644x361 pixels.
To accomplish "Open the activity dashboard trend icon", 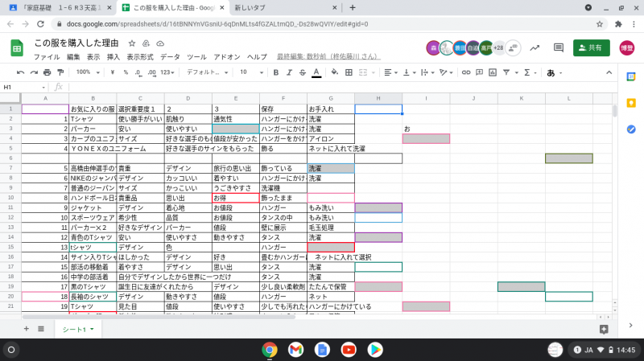I will [535, 48].
